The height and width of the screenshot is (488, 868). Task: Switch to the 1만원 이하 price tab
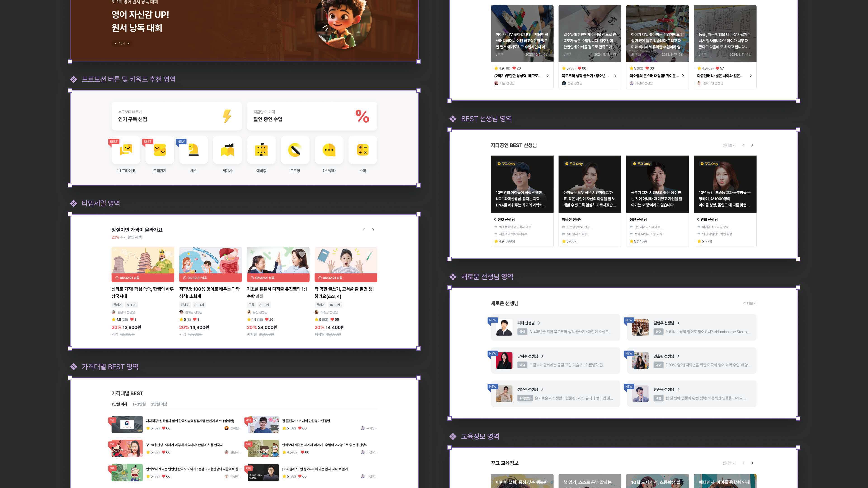[119, 404]
